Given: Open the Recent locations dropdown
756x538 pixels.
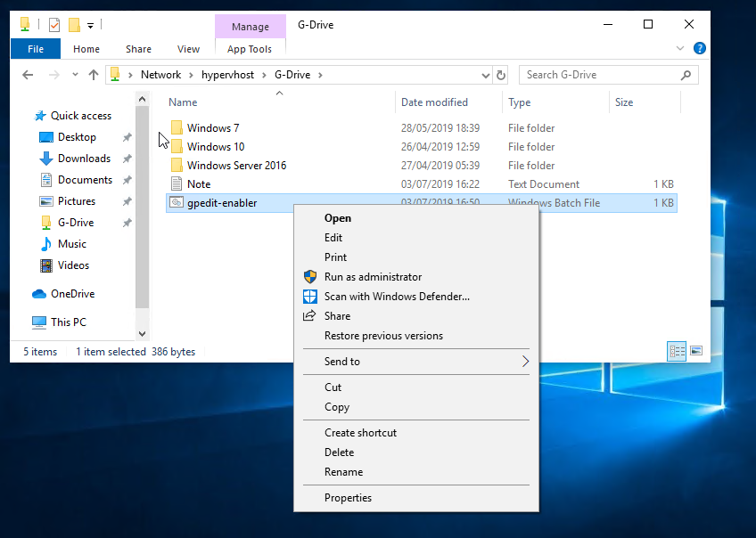Looking at the screenshot, I should click(75, 75).
